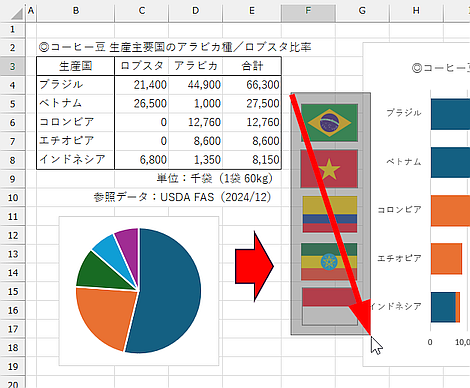Click the ベトナム table cell
Viewport: 470px width, 388px height.
[75, 103]
